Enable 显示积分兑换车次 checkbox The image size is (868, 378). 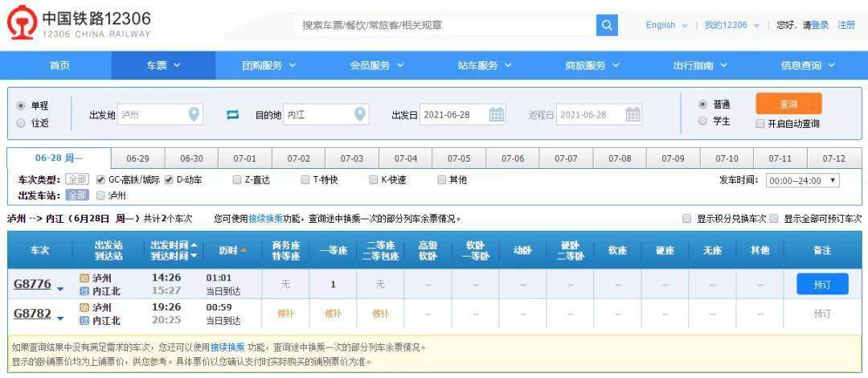[x=686, y=219]
